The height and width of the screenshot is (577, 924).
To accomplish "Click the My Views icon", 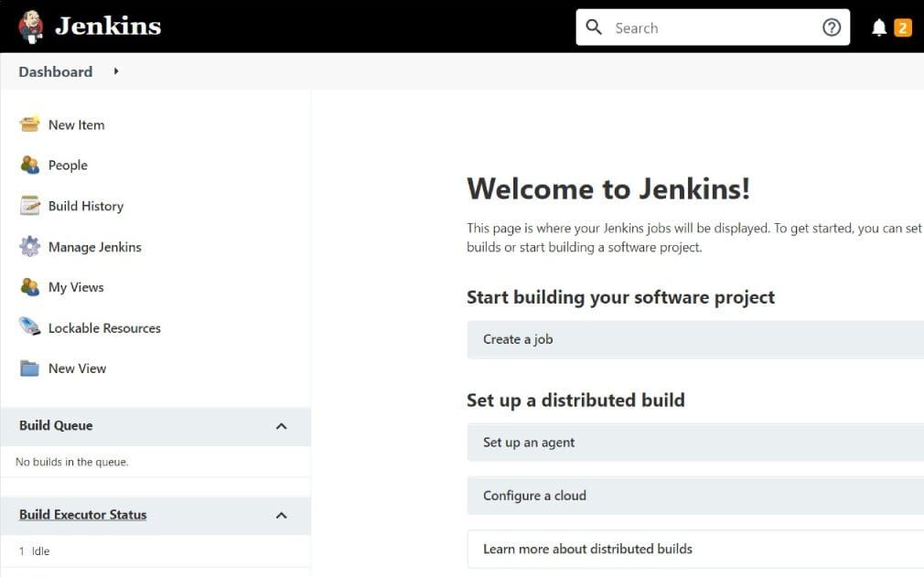I will (x=30, y=287).
